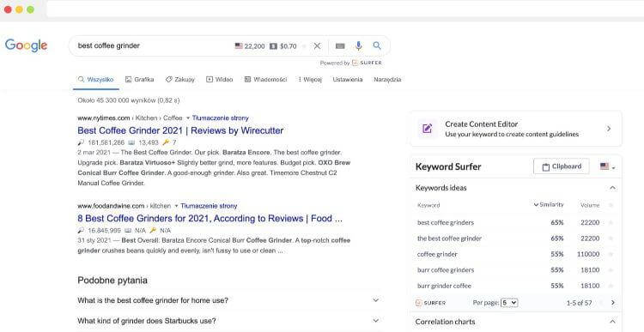This screenshot has height=332, width=644.
Task: Click the Google logo
Action: (x=26, y=45)
